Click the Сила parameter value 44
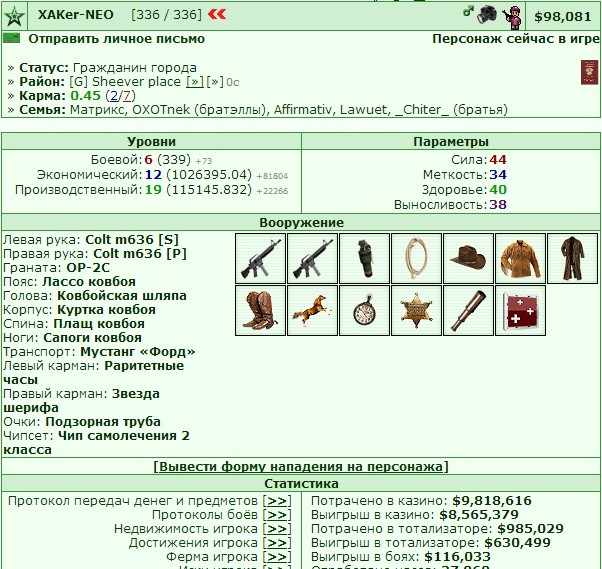This screenshot has height=569, width=602. [x=498, y=160]
